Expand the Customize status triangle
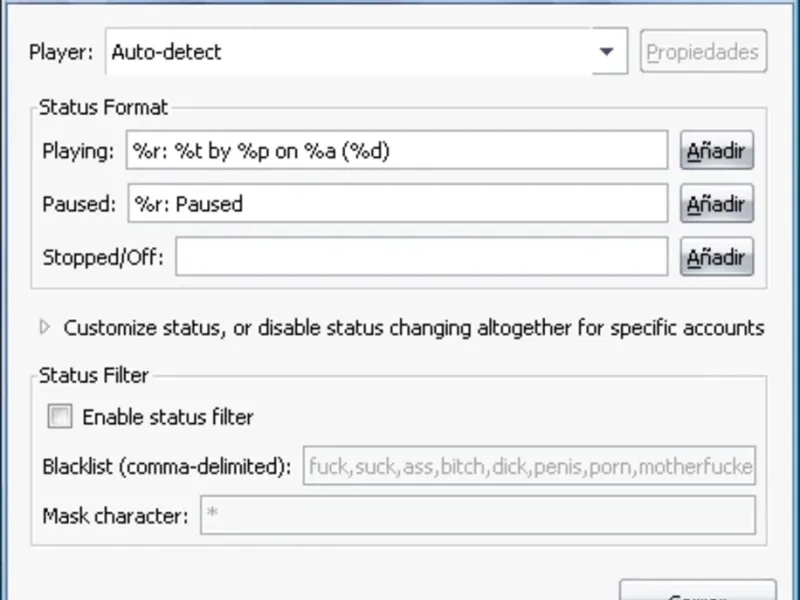 (x=44, y=327)
